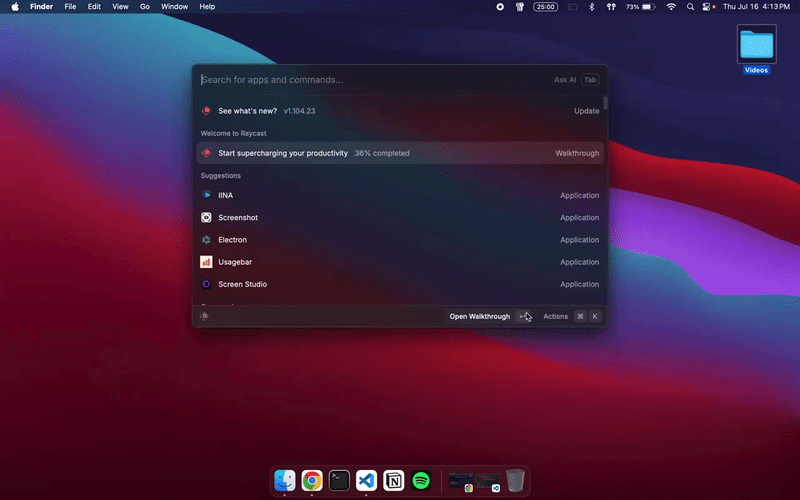Open the minimized VS Code window in the Dock
800x500 pixels.
click(x=488, y=482)
